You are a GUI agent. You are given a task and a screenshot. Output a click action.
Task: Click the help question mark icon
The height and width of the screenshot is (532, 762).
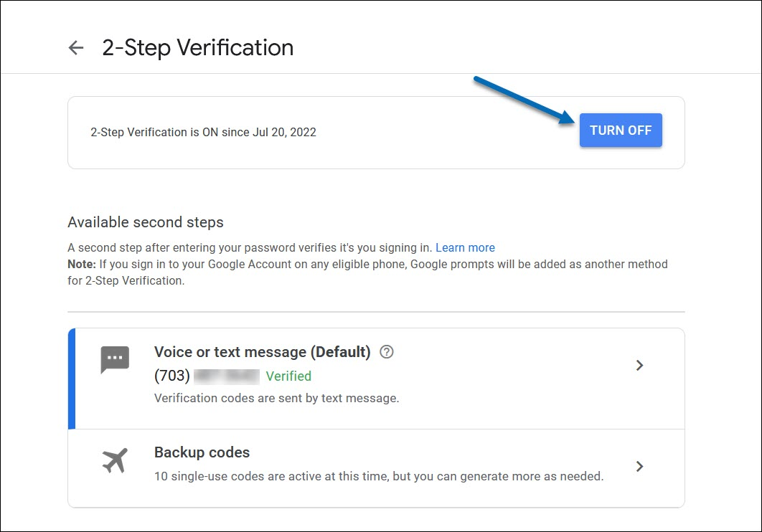(387, 352)
